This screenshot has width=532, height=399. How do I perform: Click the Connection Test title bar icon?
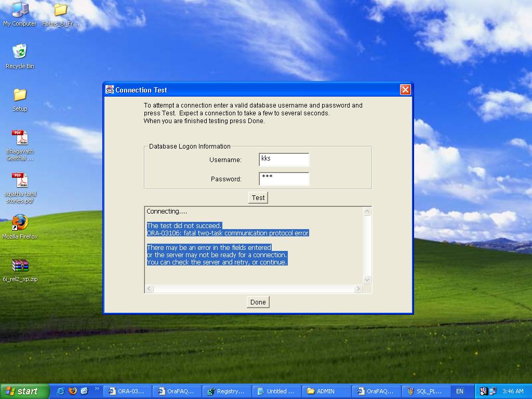(109, 89)
